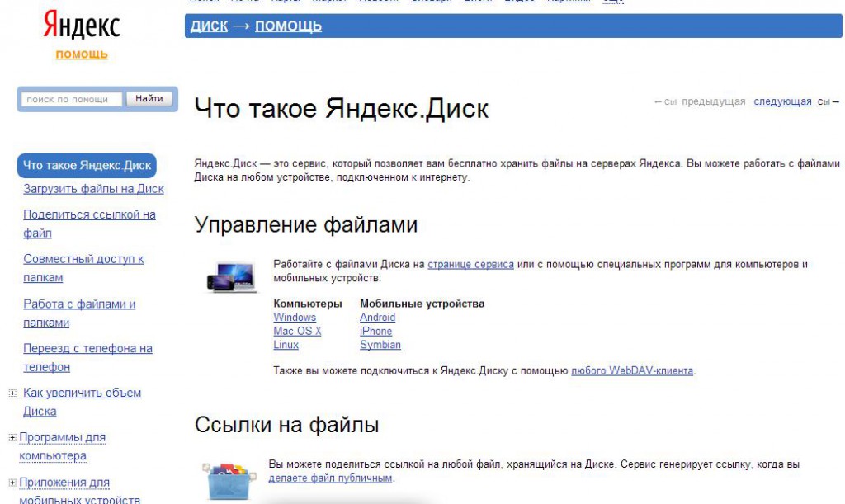
Task: Expand the Как увеличить объем Диска item
Action: (x=12, y=393)
